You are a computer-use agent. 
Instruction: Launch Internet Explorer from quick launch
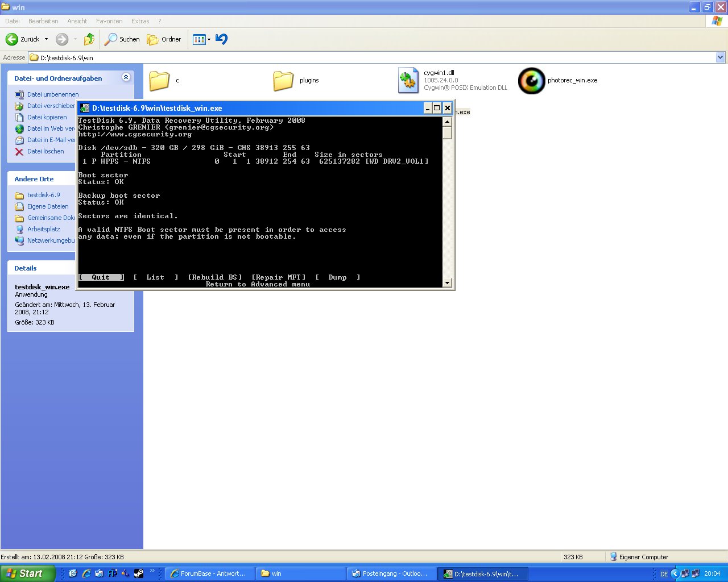(86, 573)
